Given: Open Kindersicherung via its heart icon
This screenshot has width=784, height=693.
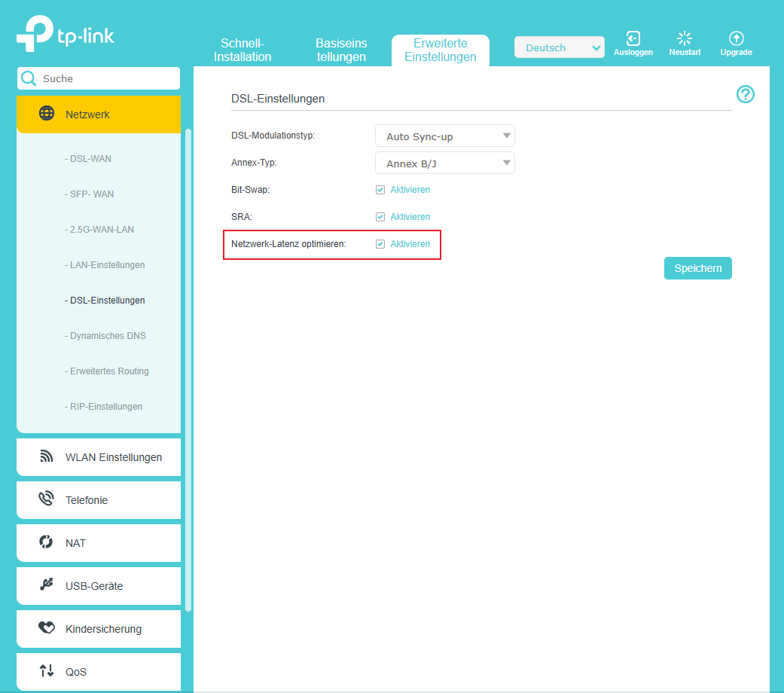Looking at the screenshot, I should (x=47, y=628).
